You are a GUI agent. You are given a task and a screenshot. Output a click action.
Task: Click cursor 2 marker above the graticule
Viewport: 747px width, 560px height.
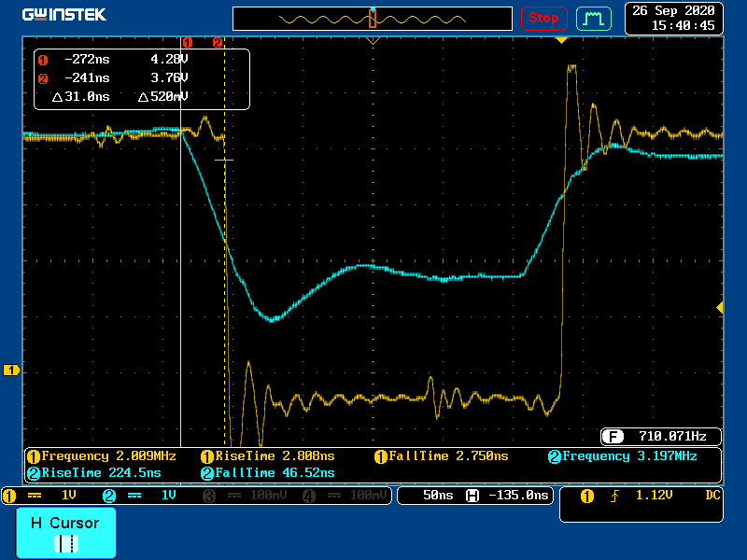218,42
